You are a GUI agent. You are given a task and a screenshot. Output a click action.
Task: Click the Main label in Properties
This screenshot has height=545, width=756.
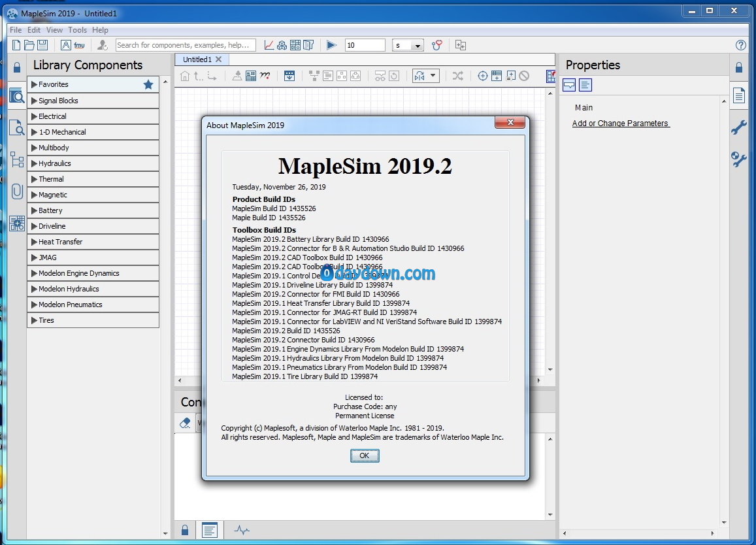click(584, 108)
